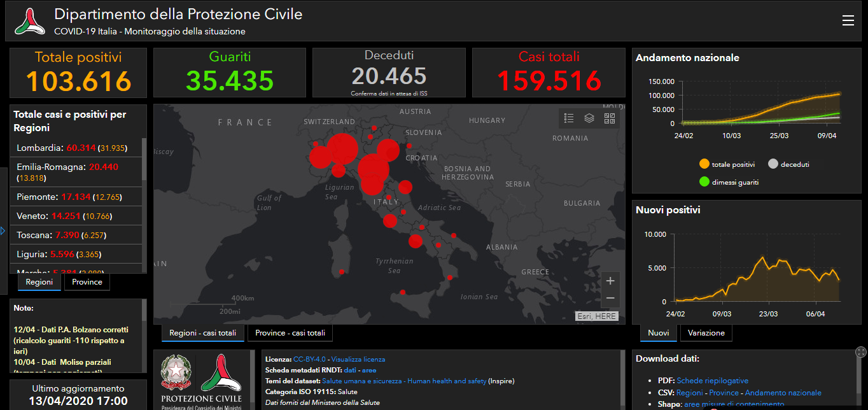
Task: Select the Regioni - casi totali map tab
Action: coord(203,333)
